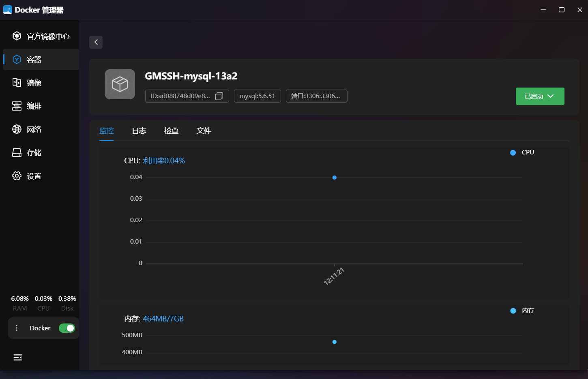Click the CPU chart data point
588x379 pixels.
335,178
